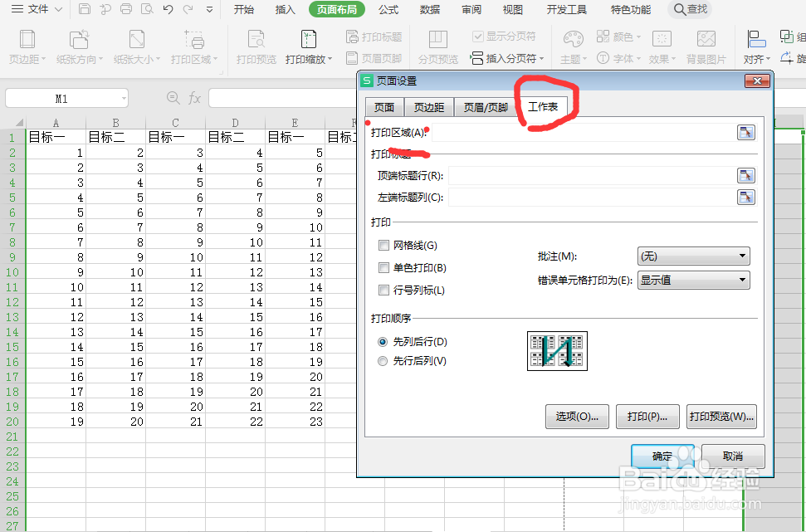Click 打印预览(W)... button in dialog
Screen dimensions: 806x532
point(721,417)
